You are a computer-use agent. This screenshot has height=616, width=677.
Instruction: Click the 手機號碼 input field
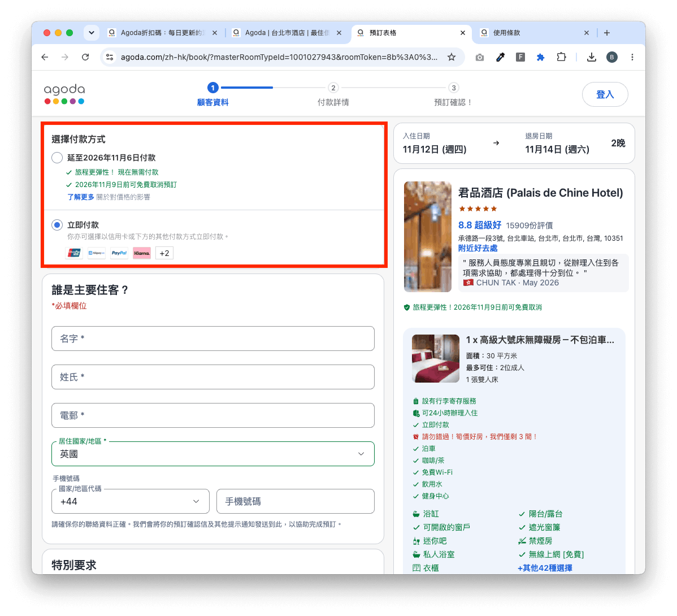point(296,501)
